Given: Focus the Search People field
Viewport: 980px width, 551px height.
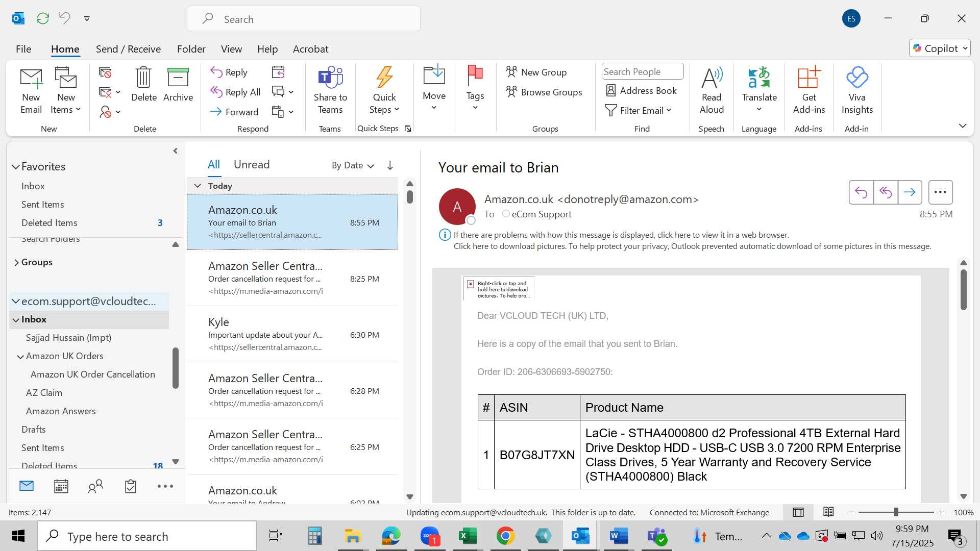Looking at the screenshot, I should click(x=643, y=72).
